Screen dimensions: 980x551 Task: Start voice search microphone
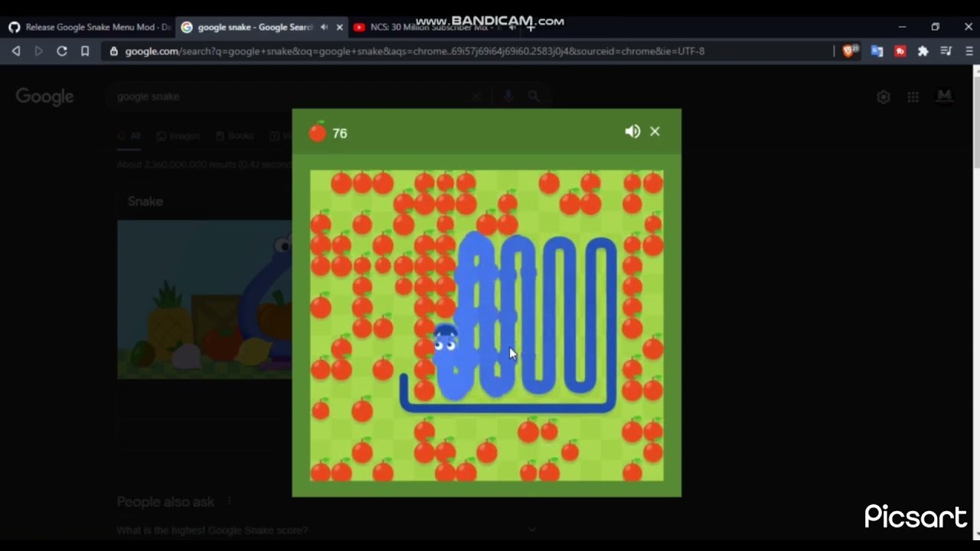click(x=508, y=96)
